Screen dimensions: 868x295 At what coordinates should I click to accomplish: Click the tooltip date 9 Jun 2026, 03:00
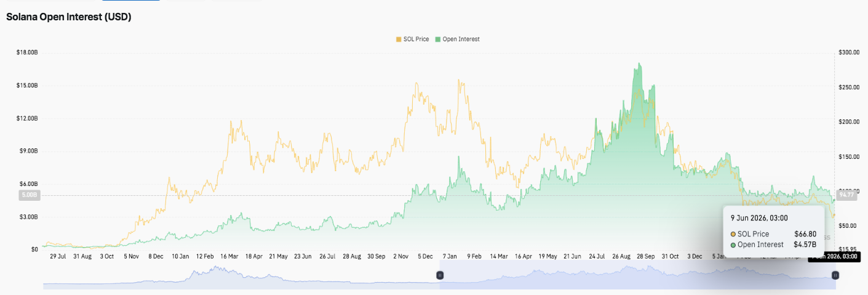759,217
